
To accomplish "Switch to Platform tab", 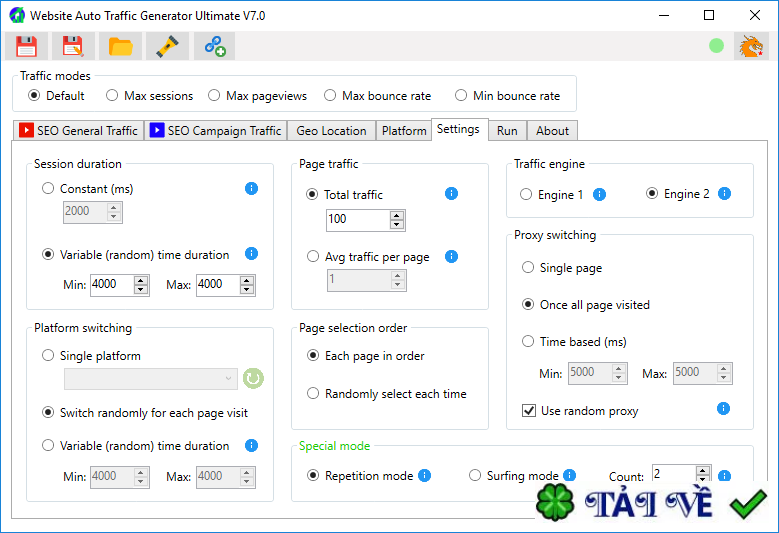I will pos(404,131).
